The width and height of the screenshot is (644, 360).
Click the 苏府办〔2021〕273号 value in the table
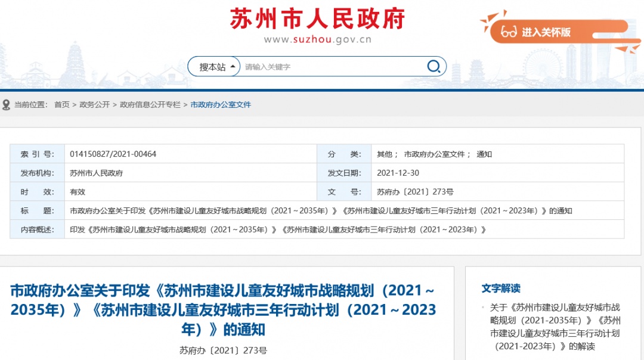(415, 193)
